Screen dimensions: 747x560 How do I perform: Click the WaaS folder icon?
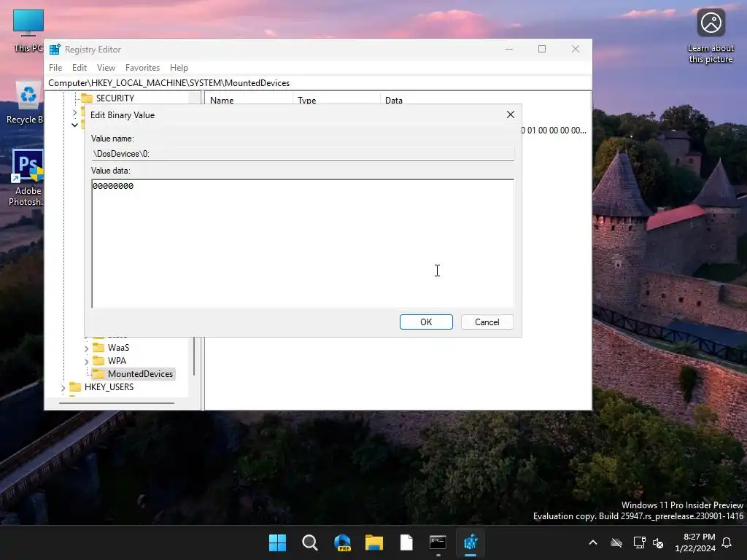(x=98, y=348)
